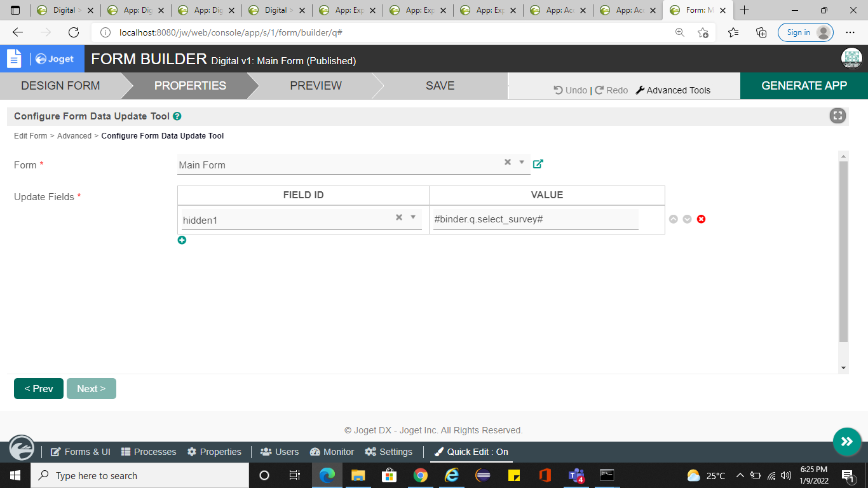The width and height of the screenshot is (868, 488).
Task: Click the GENERATE APP button
Action: tap(804, 86)
